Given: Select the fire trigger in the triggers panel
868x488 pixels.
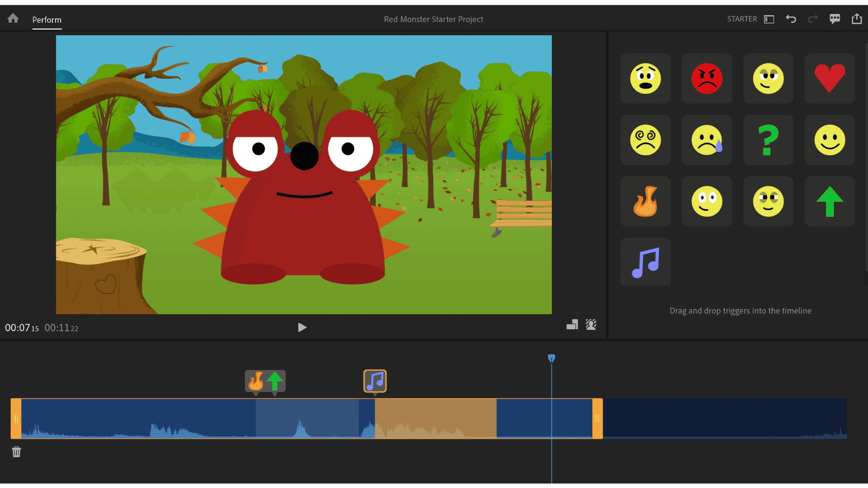Looking at the screenshot, I should point(645,201).
